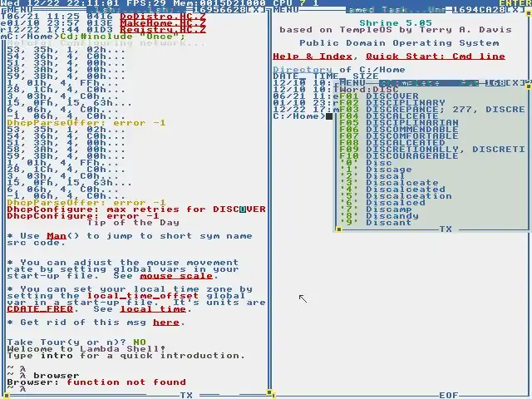Click the C:/Home> prompt in the right window

point(299,116)
